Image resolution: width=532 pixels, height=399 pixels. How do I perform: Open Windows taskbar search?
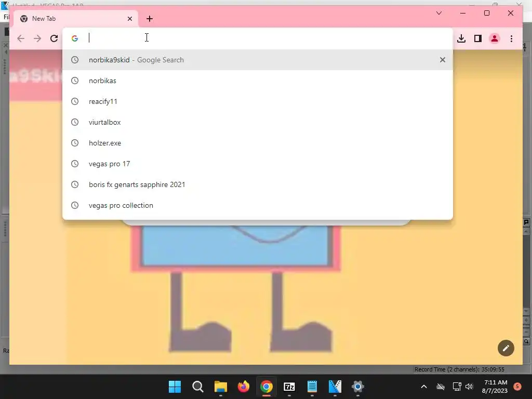(x=198, y=387)
